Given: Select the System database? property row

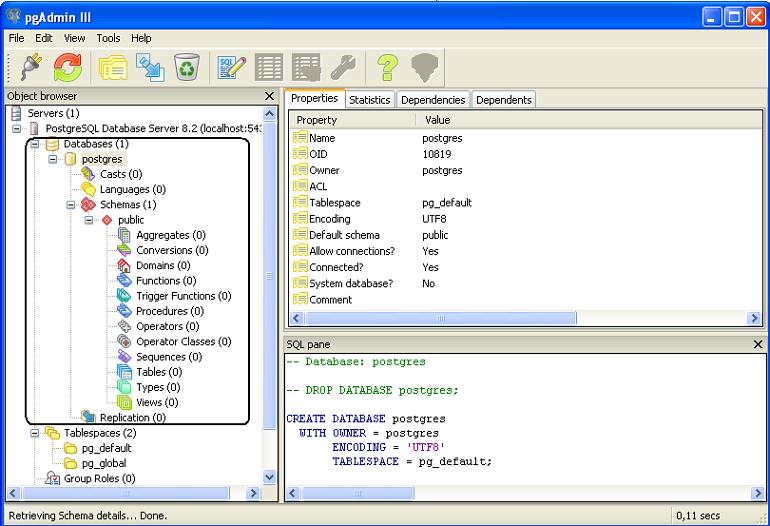Looking at the screenshot, I should point(526,283).
